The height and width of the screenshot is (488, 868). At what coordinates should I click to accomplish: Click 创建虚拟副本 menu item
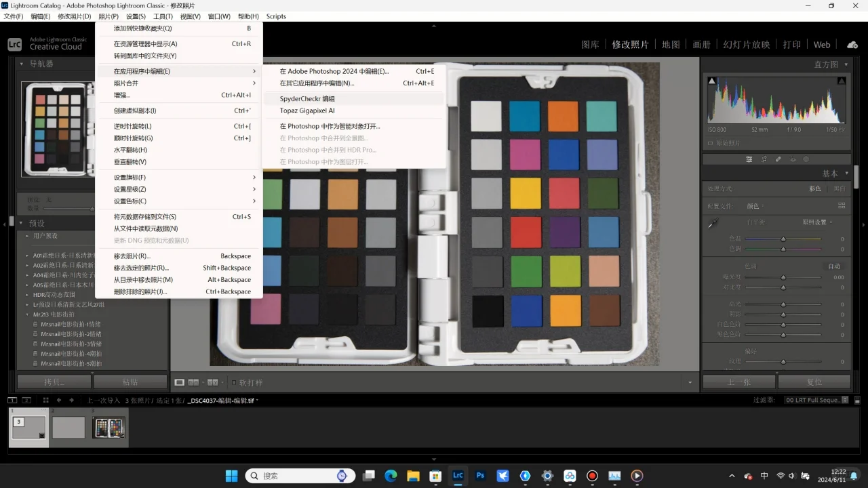click(178, 110)
